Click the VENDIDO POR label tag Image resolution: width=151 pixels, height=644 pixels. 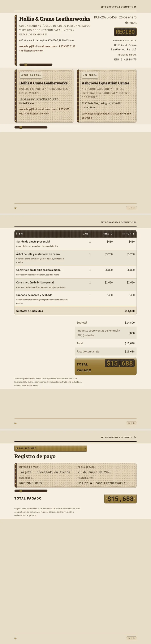(30, 75)
